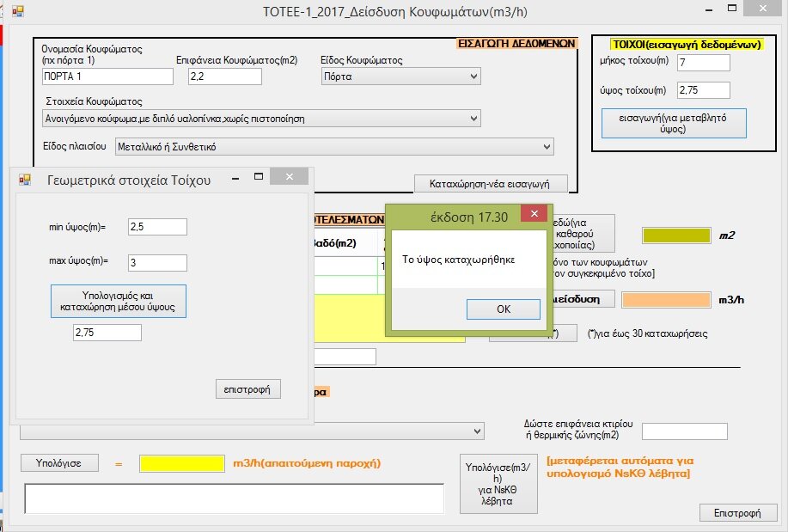Click the icon of the Γεωμετρικά στοιχεία Τοίχου window
The height and width of the screenshot is (532, 788).
(x=25, y=179)
